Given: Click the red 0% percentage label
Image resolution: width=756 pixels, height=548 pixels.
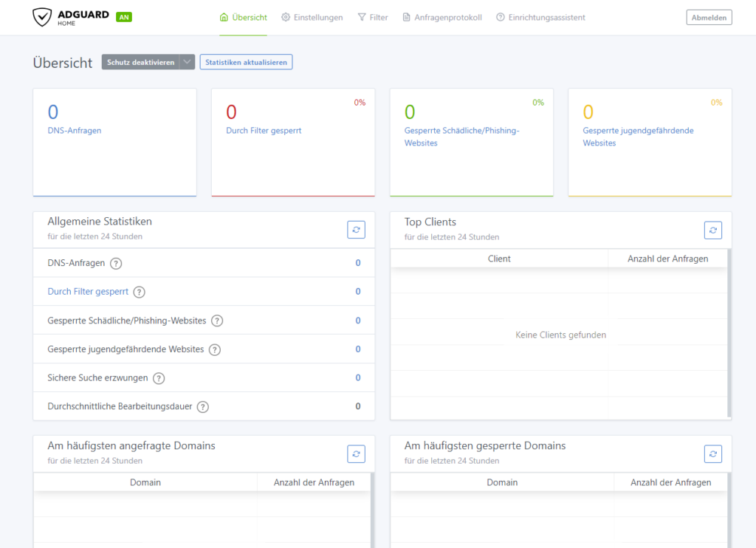Looking at the screenshot, I should coord(360,102).
